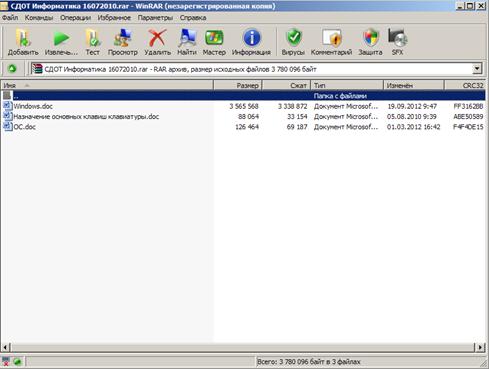Expand the address bar dropdown arrow
The height and width of the screenshot is (369, 489).
coord(477,69)
